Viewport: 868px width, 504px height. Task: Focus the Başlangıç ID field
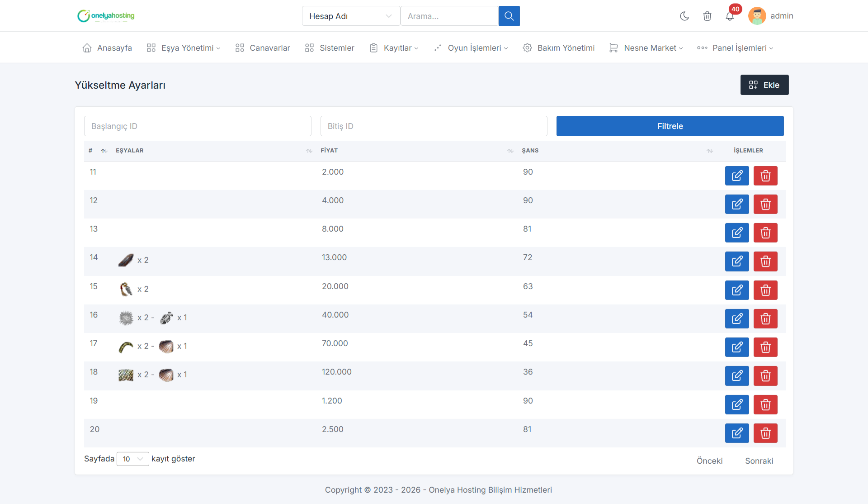tap(198, 126)
